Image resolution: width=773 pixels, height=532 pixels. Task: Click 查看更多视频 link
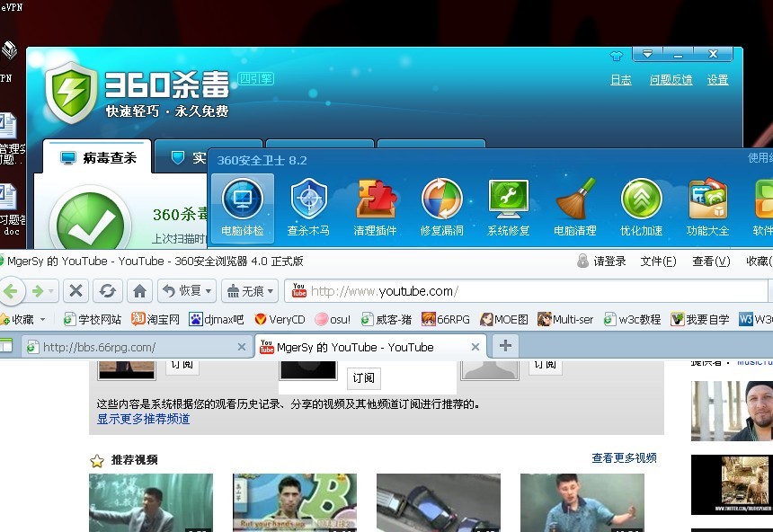[x=624, y=458]
